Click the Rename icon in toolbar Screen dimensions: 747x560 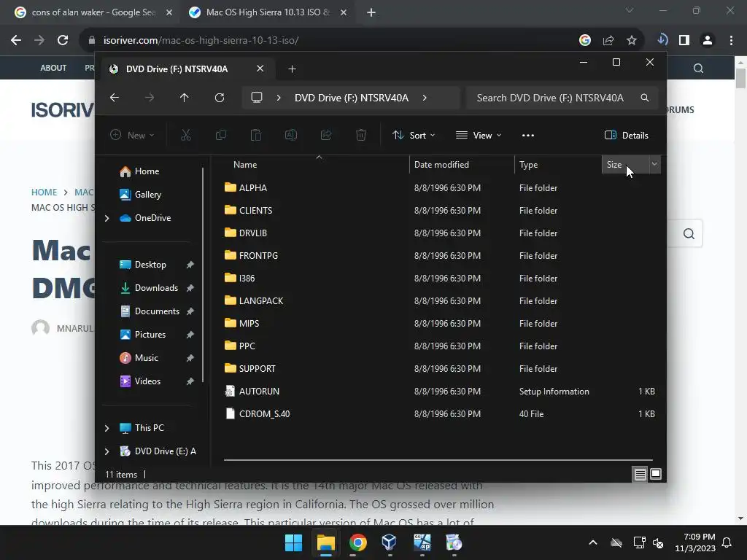coord(290,135)
